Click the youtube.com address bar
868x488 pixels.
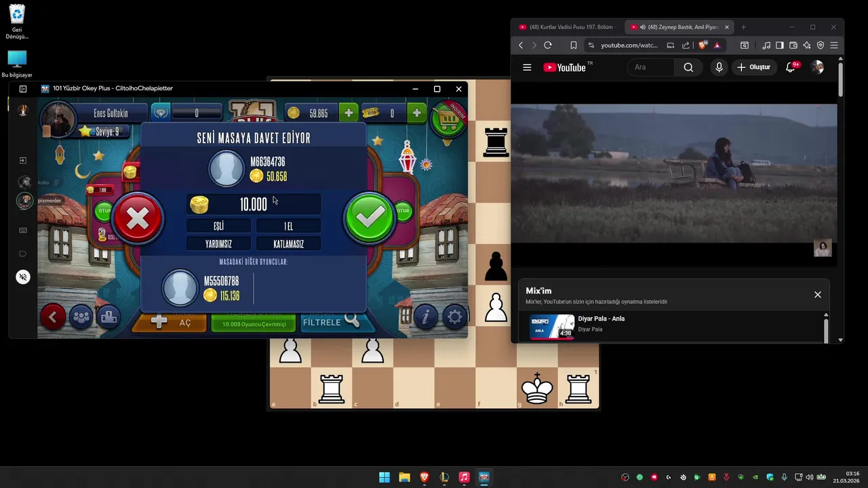pyautogui.click(x=629, y=45)
